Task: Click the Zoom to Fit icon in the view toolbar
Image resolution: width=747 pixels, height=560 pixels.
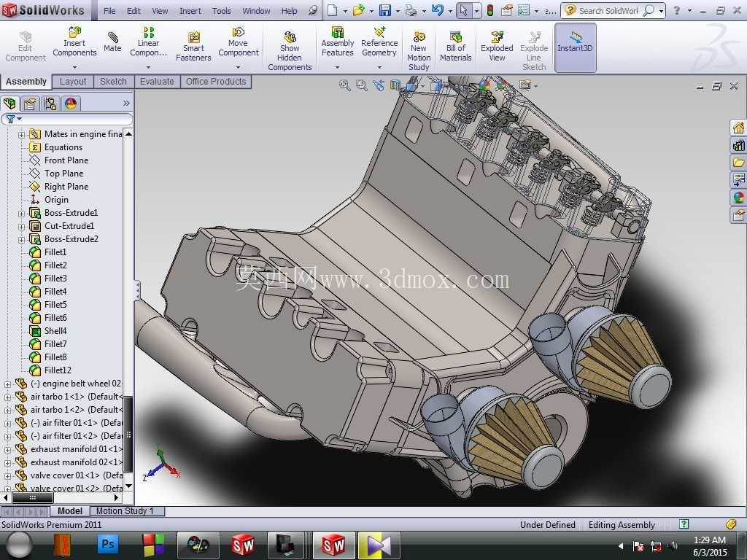Action: (x=344, y=86)
